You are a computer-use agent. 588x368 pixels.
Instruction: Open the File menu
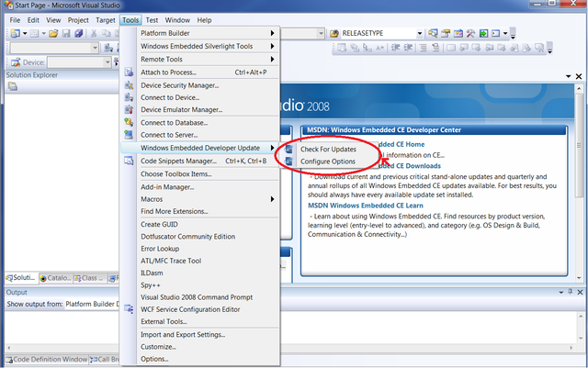click(15, 20)
